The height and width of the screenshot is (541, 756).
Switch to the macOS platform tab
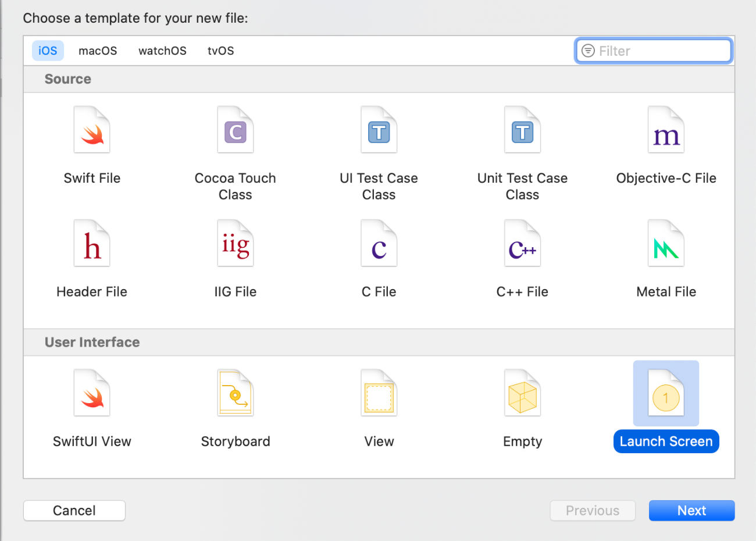click(98, 51)
